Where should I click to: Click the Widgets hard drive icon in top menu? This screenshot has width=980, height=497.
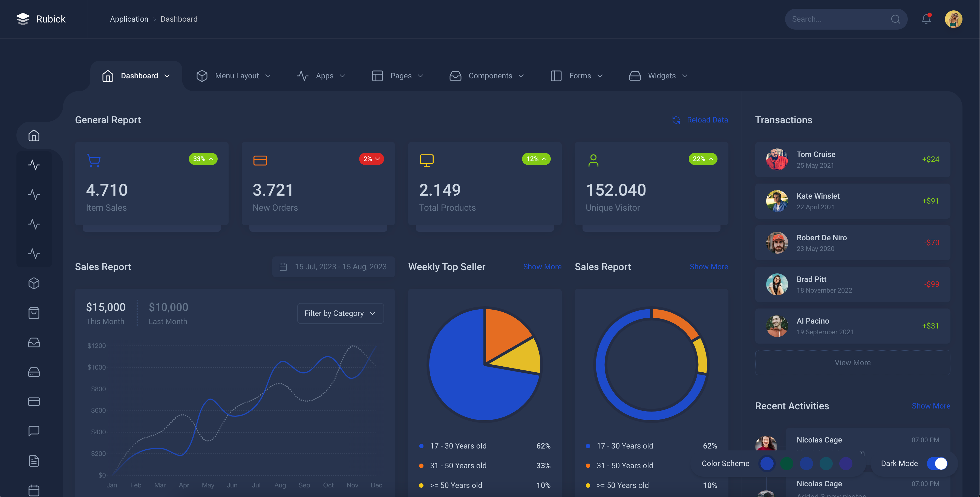[635, 76]
